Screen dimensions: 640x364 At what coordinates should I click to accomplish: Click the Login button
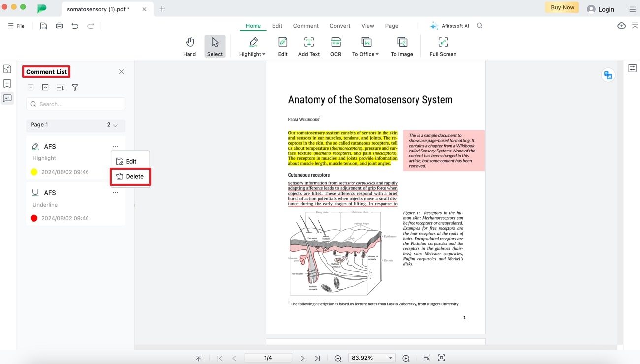click(x=601, y=9)
